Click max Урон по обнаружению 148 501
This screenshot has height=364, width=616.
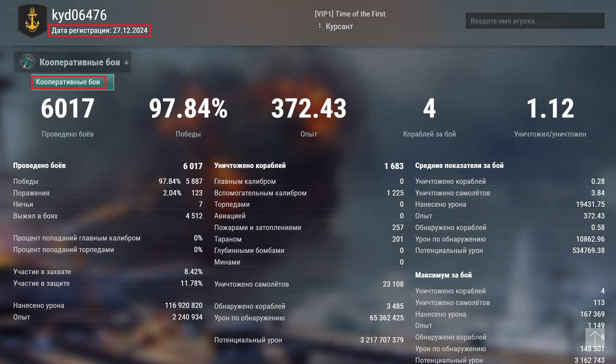tap(592, 349)
